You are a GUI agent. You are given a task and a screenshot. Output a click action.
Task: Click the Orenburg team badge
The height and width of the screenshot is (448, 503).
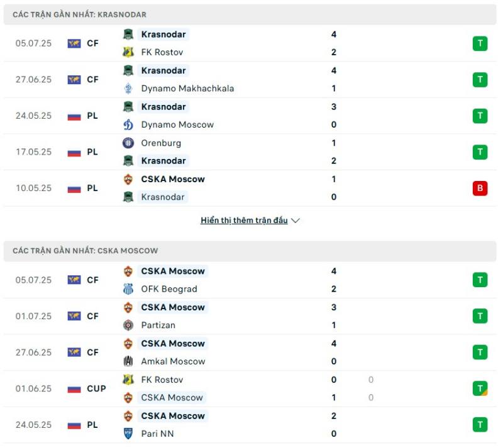(x=128, y=143)
